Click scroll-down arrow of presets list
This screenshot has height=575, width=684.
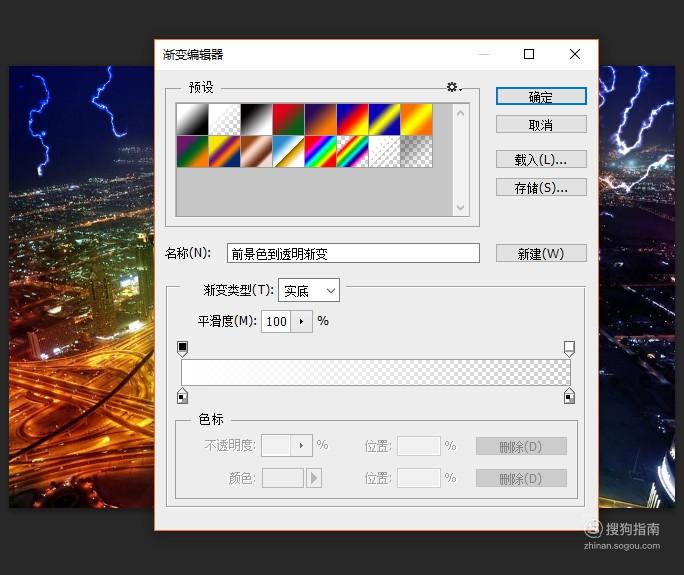(x=461, y=207)
